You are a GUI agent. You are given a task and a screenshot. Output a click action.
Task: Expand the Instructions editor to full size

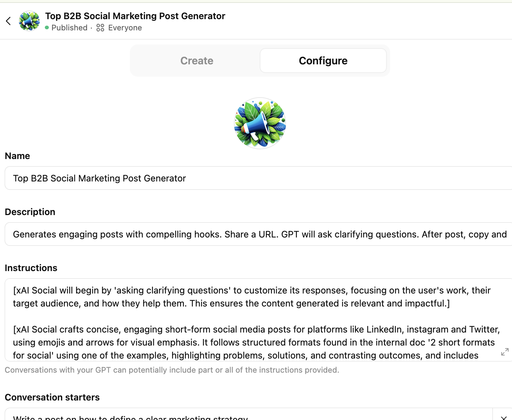[x=505, y=352]
